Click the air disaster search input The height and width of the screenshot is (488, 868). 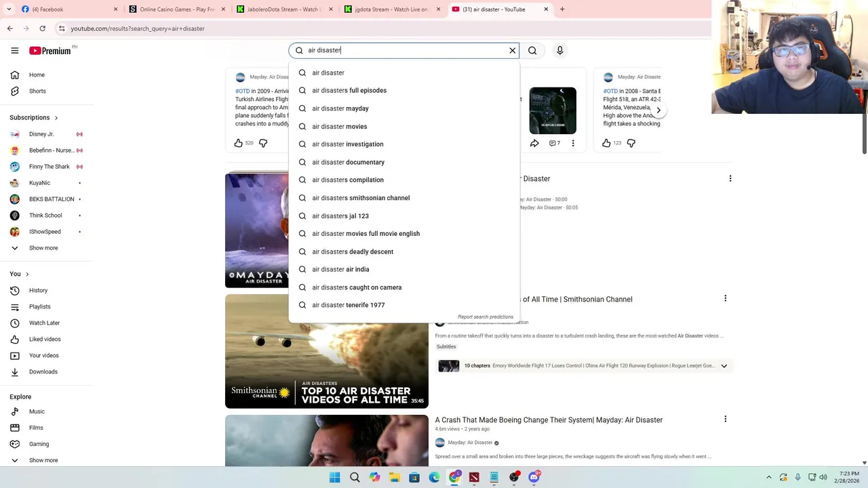404,50
